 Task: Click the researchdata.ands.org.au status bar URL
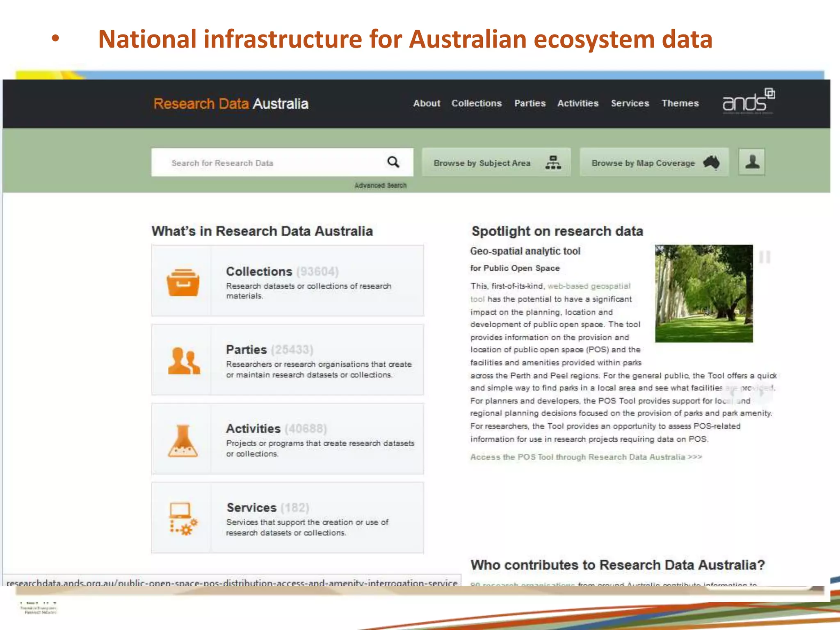pyautogui.click(x=232, y=582)
